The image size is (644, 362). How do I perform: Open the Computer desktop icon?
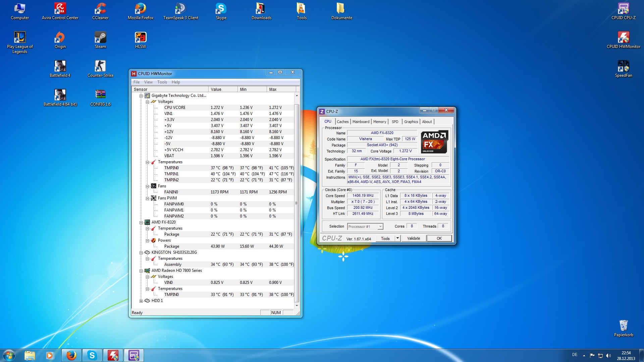pyautogui.click(x=20, y=11)
